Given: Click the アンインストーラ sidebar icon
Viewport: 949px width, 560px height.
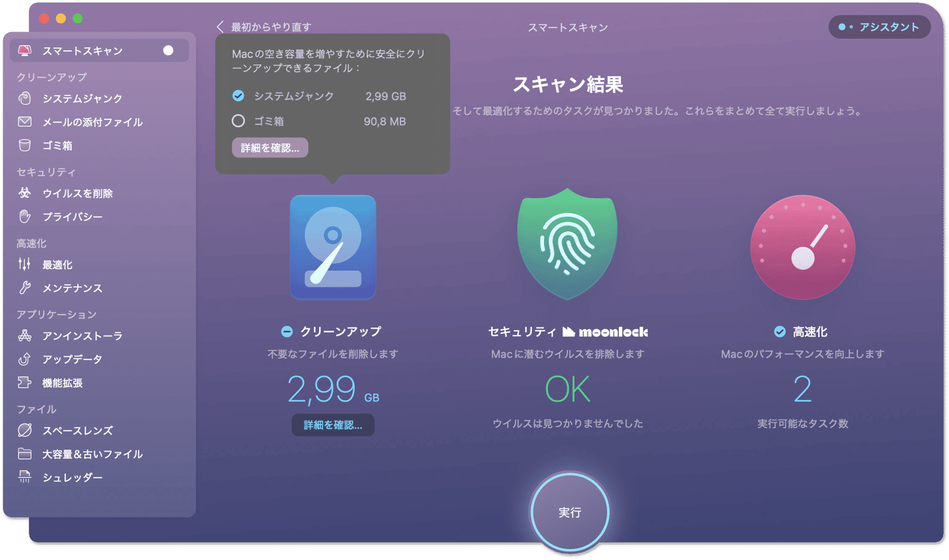Looking at the screenshot, I should tap(24, 335).
